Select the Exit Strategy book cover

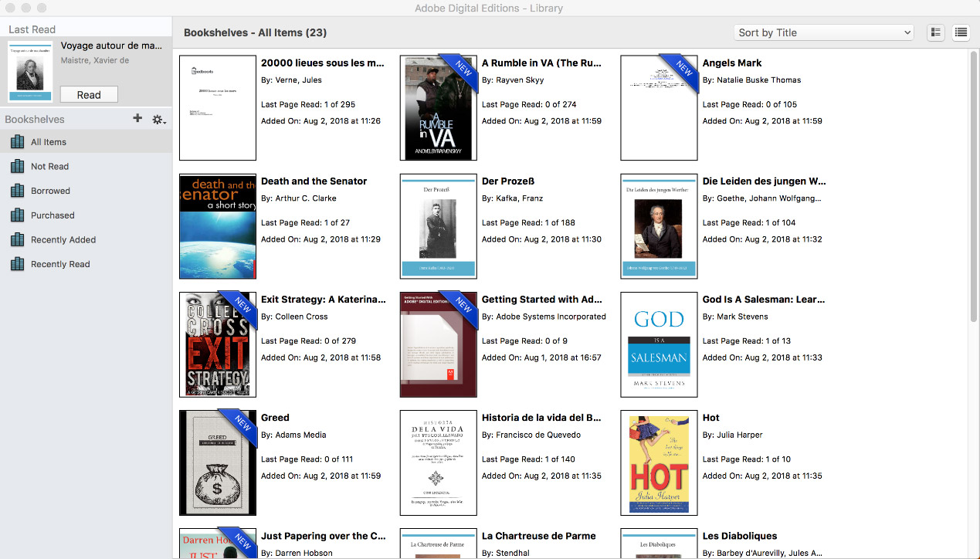coord(218,344)
